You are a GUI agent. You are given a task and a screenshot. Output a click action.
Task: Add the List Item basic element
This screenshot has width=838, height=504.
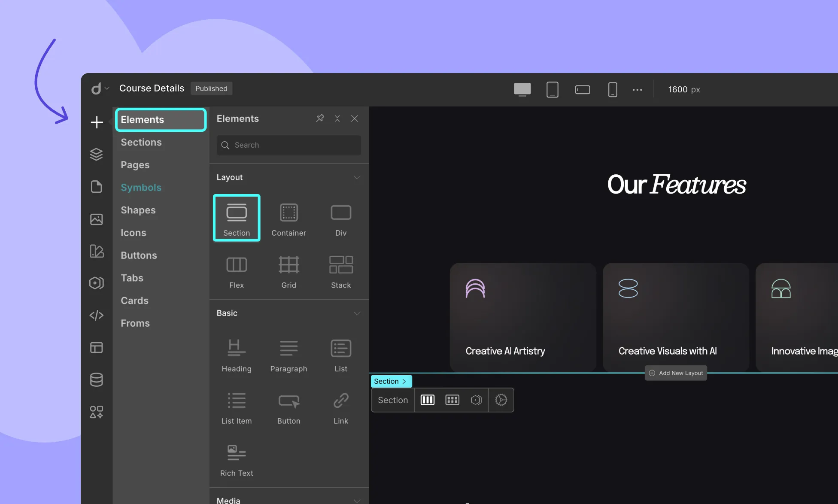[x=237, y=408]
